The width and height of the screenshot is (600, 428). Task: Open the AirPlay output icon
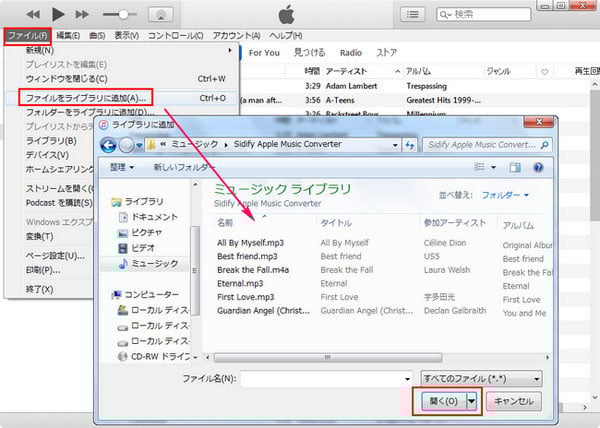coord(161,15)
